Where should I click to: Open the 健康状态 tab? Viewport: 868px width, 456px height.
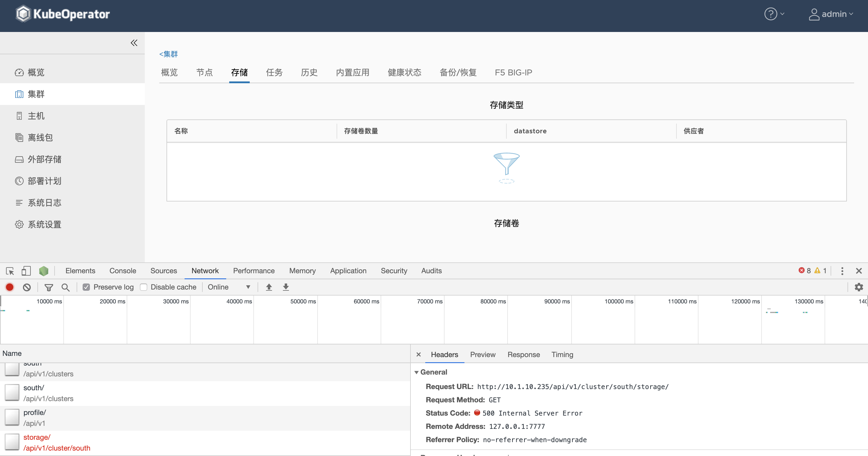coord(405,72)
